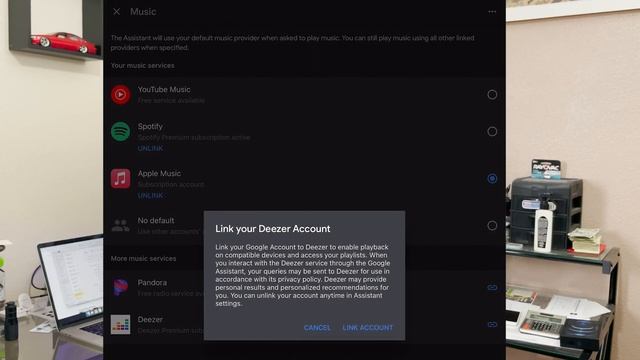Click the No default option label
This screenshot has height=360, width=640.
pos(156,220)
